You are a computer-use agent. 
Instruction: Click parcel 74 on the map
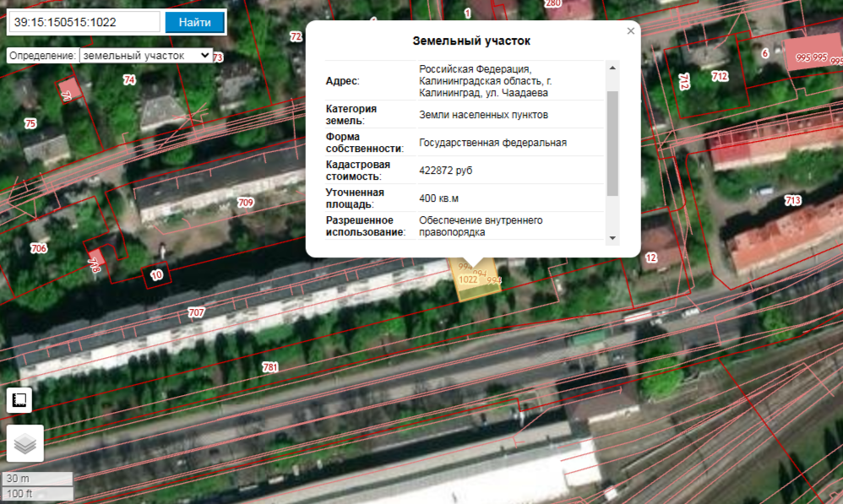pos(128,80)
